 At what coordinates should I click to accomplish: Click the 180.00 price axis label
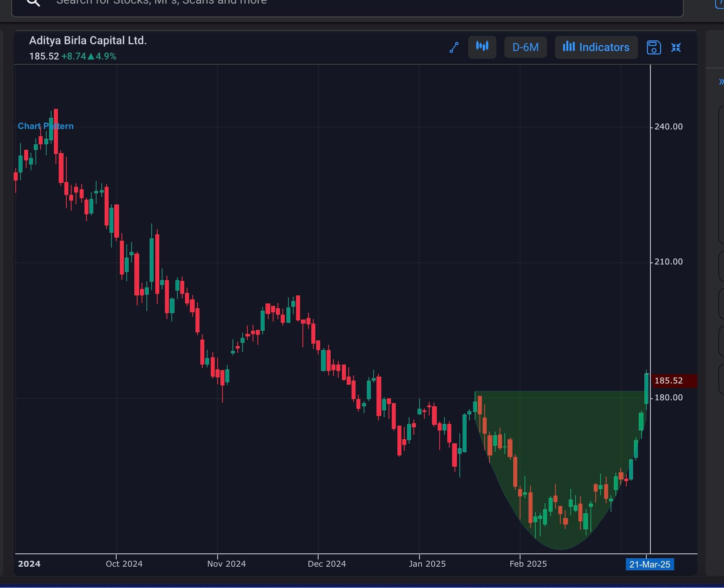pyautogui.click(x=668, y=397)
